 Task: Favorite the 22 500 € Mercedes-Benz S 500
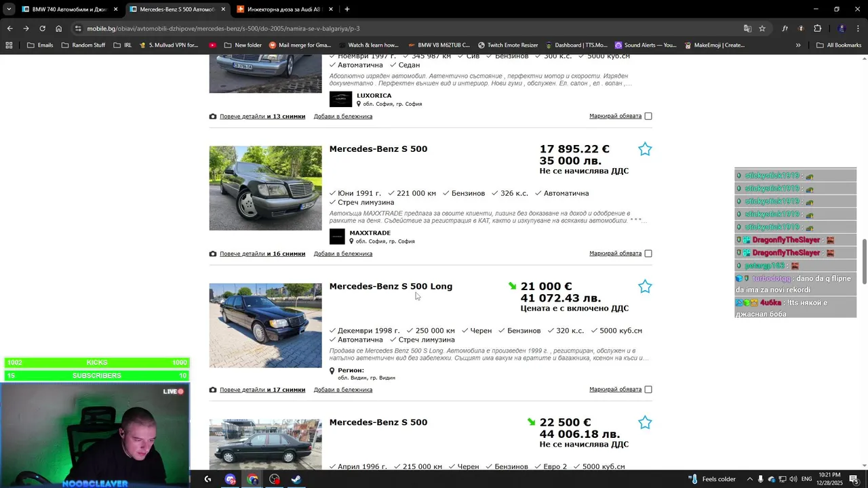[x=645, y=423]
